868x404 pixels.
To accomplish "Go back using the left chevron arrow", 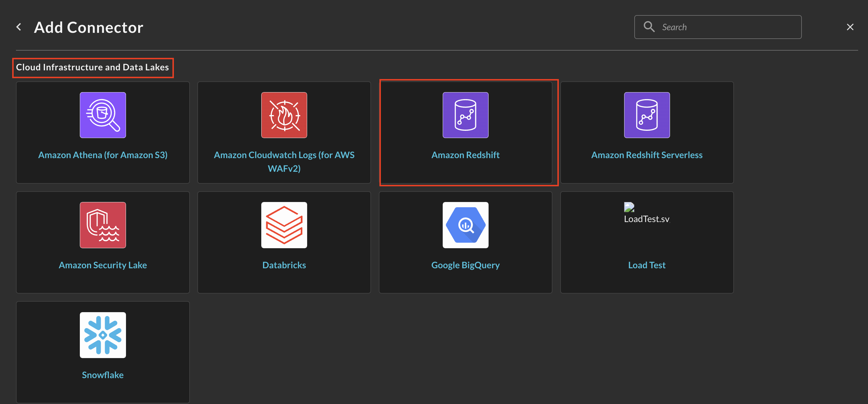I will click(x=19, y=27).
